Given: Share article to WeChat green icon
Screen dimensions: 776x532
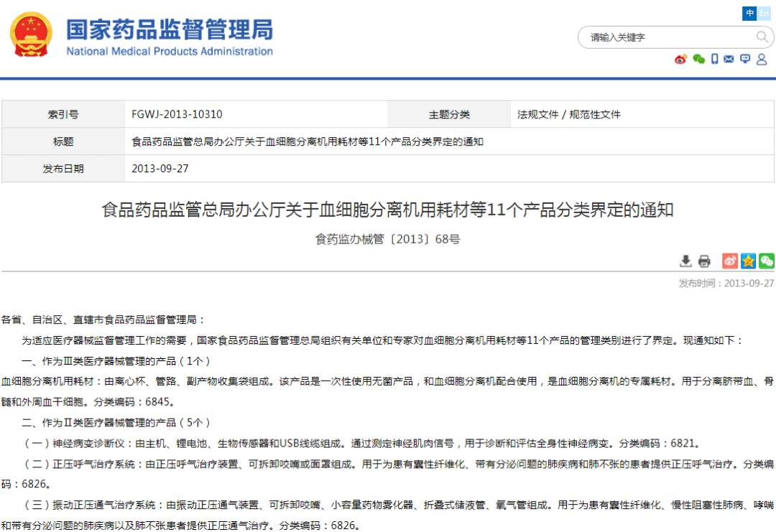Looking at the screenshot, I should pyautogui.click(x=767, y=261).
